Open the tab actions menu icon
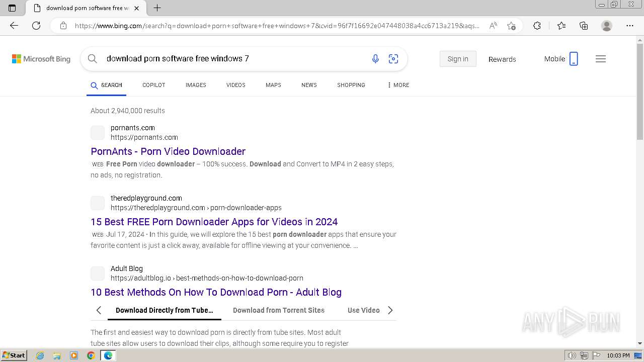The width and height of the screenshot is (644, 362). tap(12, 8)
